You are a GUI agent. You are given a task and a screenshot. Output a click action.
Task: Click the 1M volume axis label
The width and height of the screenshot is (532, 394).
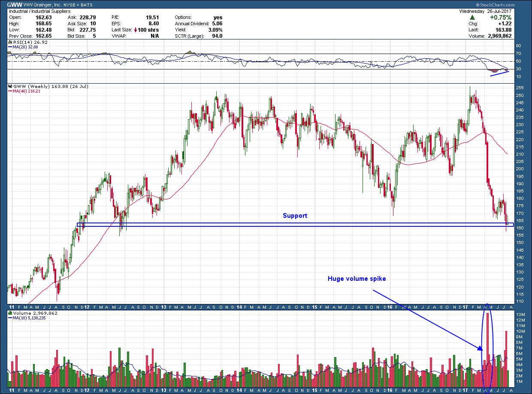519,382
